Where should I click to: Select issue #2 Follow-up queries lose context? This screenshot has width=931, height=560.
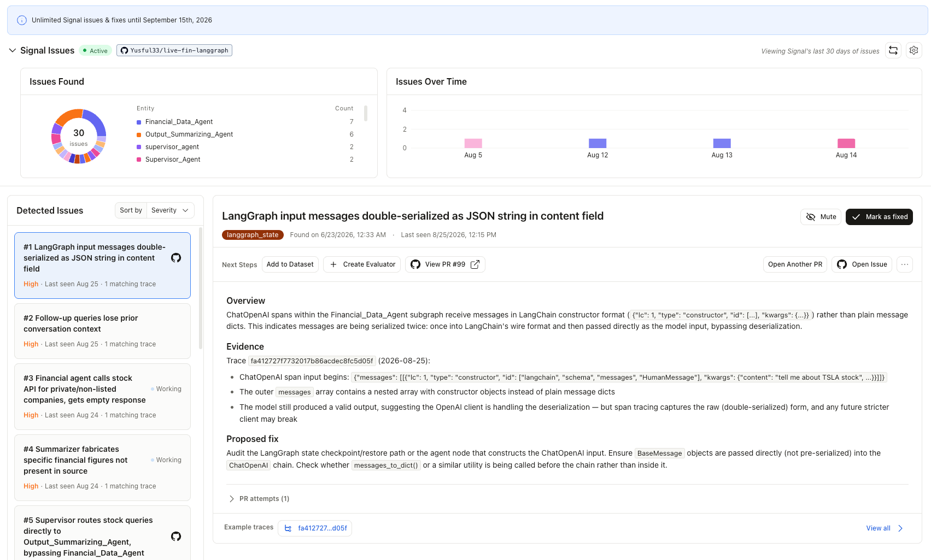coord(102,331)
